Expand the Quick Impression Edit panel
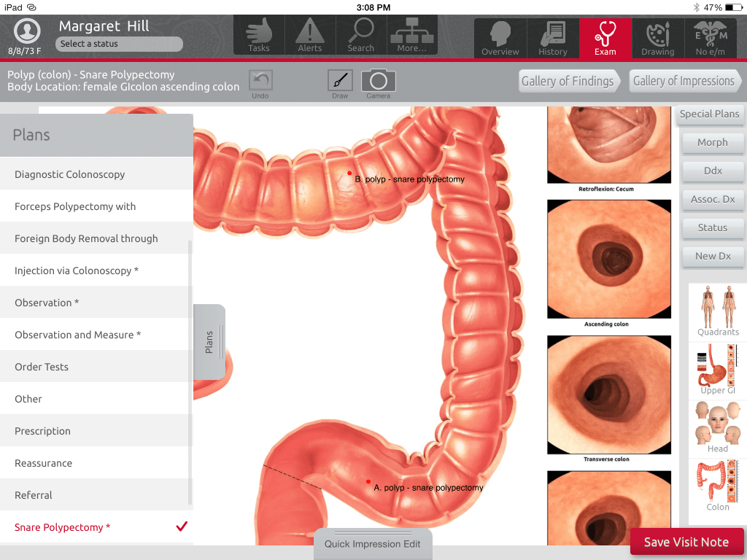747x560 pixels. coord(373,544)
